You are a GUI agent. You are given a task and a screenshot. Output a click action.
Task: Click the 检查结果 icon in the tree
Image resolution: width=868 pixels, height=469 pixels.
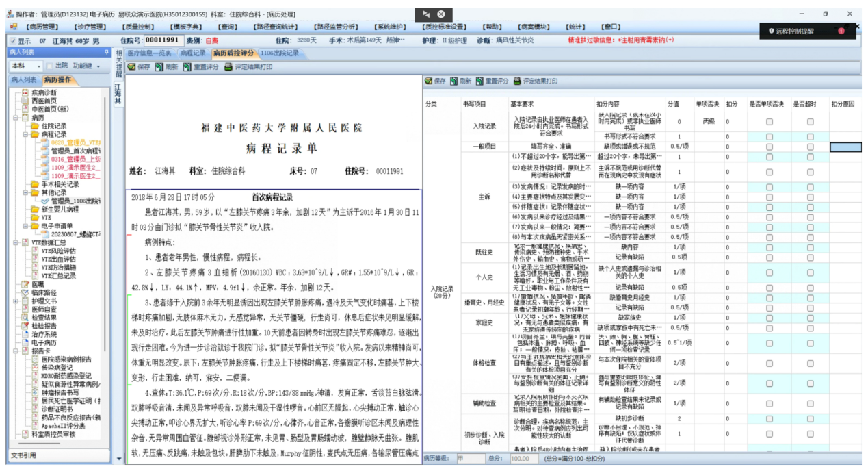[25, 317]
